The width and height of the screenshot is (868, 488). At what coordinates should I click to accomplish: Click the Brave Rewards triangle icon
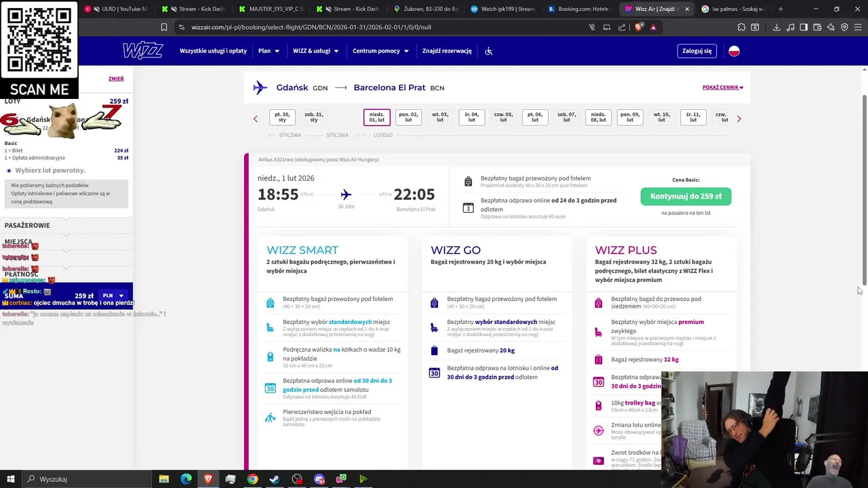pyautogui.click(x=653, y=27)
